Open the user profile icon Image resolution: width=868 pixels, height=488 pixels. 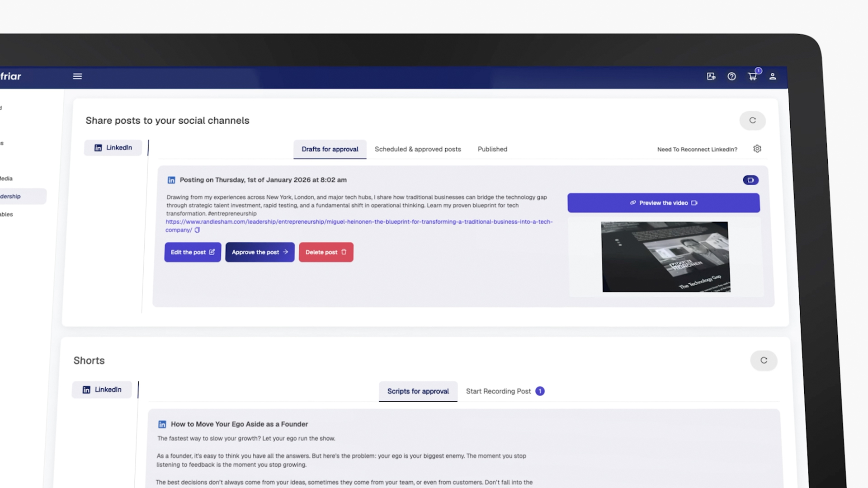[x=773, y=76]
